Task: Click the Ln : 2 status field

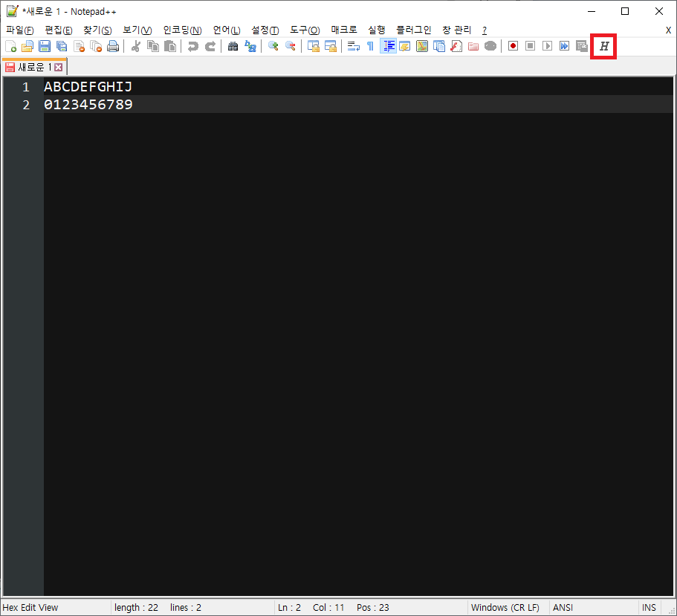Action: [x=289, y=607]
